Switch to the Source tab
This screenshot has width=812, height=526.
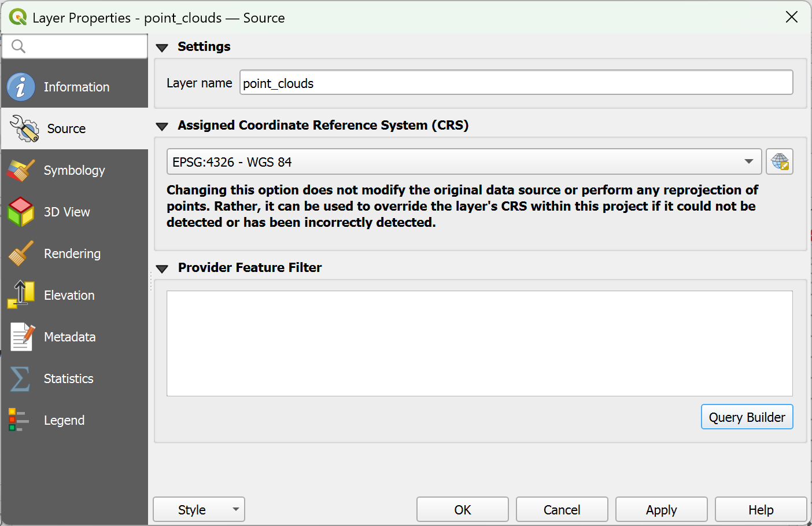click(75, 128)
